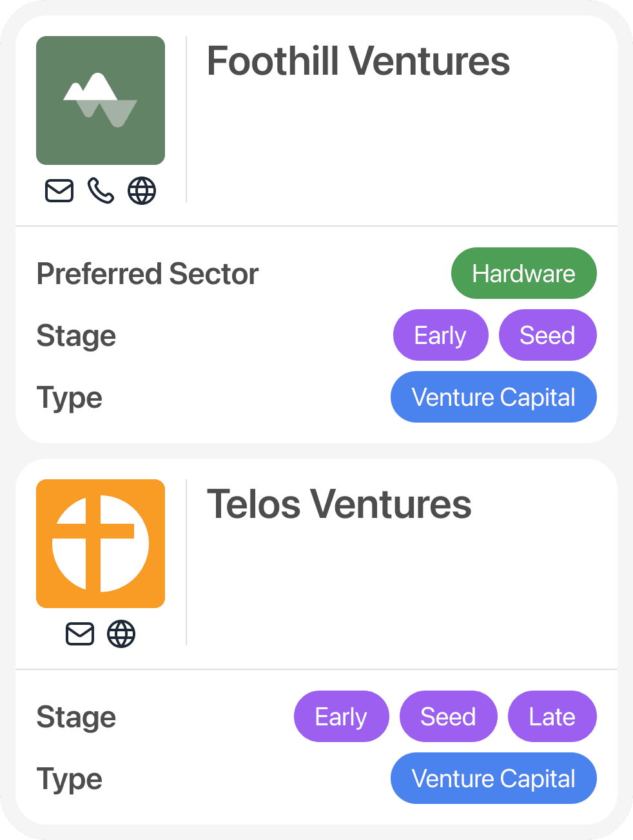Click Telos's Venture Capital type tag
The height and width of the screenshot is (840, 633).
(x=493, y=778)
